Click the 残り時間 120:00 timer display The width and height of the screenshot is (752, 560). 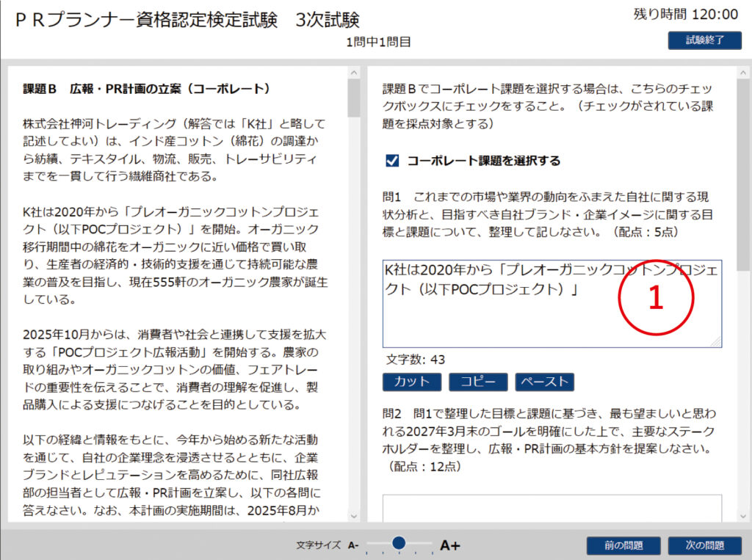point(685,14)
